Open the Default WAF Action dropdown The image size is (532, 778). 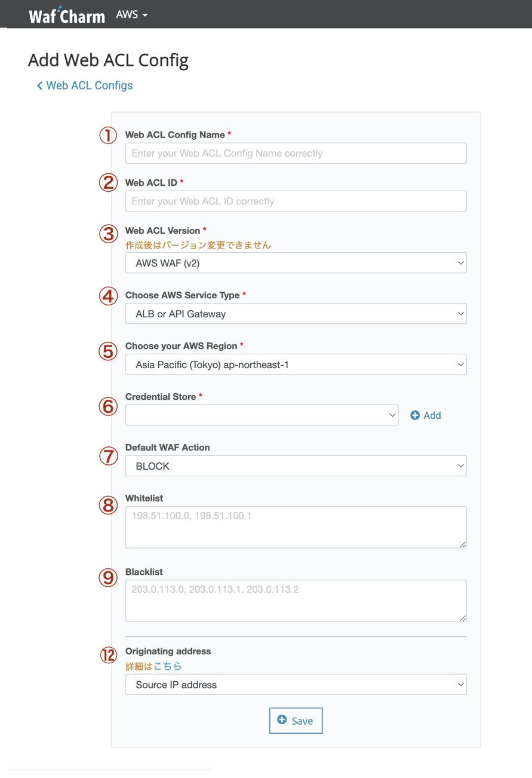[296, 466]
